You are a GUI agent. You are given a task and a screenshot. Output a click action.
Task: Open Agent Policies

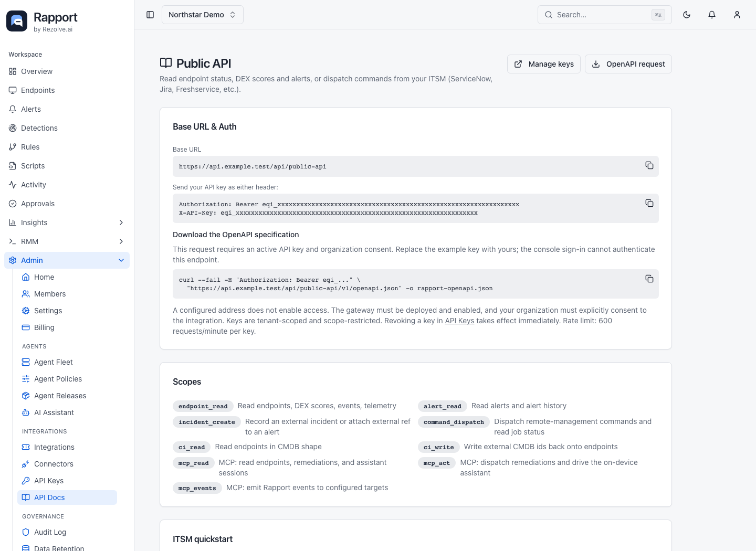[67, 379]
